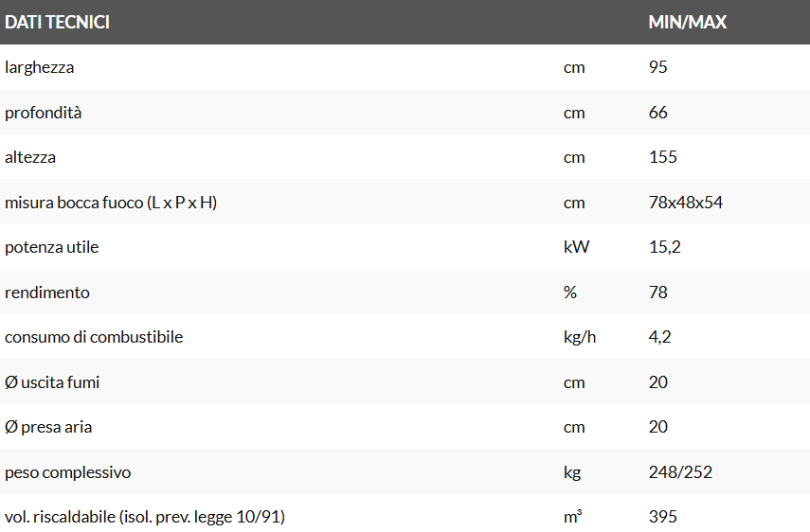Click the 78x48x54 dimension value
The width and height of the screenshot is (810, 532).
686,203
